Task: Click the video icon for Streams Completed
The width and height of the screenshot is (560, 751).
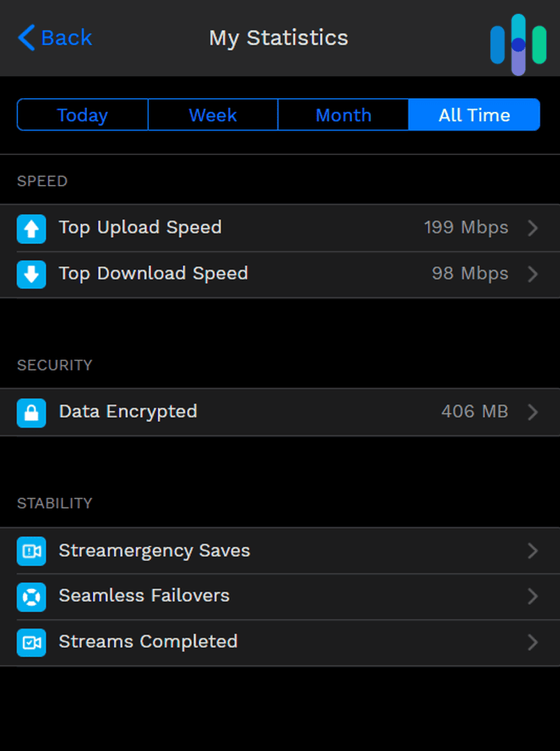Action: [31, 643]
